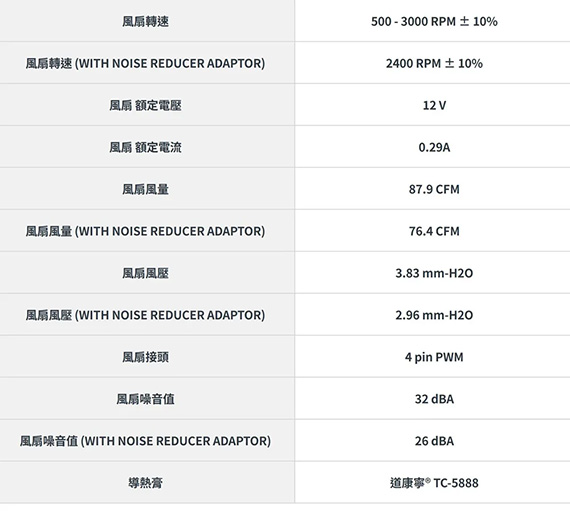This screenshot has width=570, height=519.
Task: Click the 12 V value cell
Action: (434, 105)
